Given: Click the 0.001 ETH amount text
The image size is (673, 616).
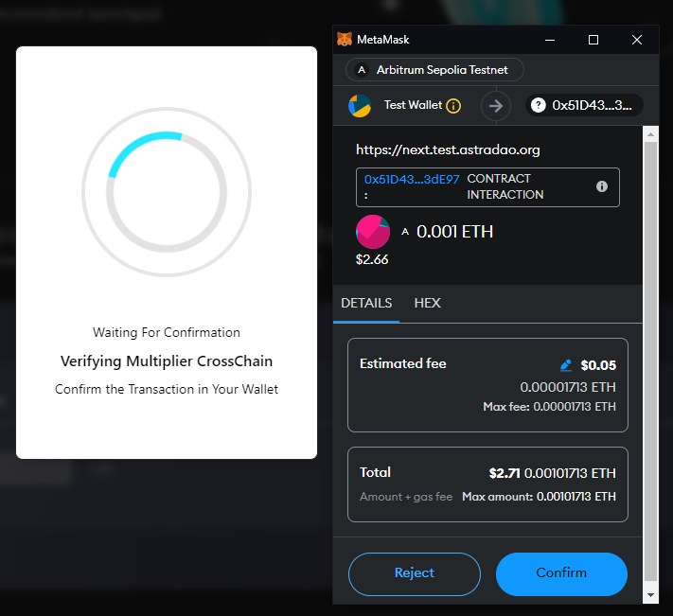Looking at the screenshot, I should point(454,232).
